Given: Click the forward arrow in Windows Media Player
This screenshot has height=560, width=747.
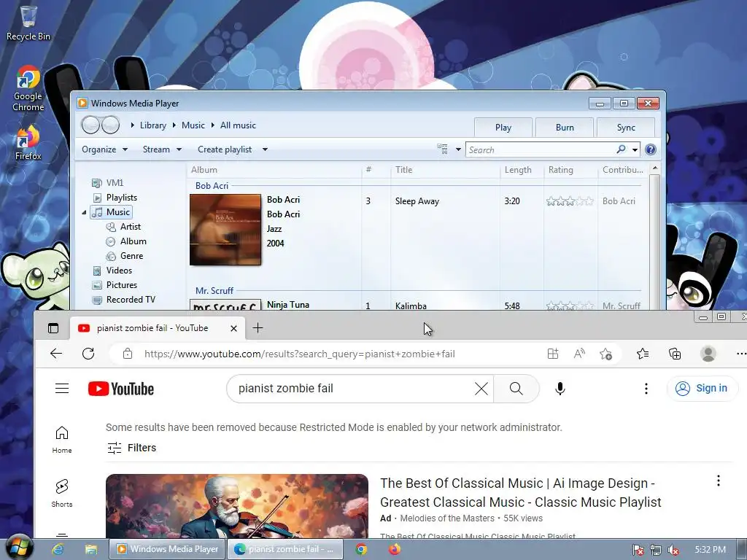Looking at the screenshot, I should tap(111, 125).
